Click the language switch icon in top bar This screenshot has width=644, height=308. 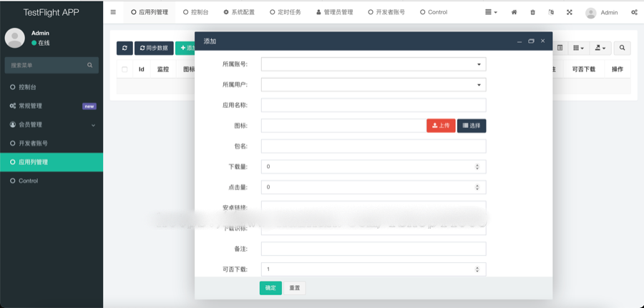551,12
